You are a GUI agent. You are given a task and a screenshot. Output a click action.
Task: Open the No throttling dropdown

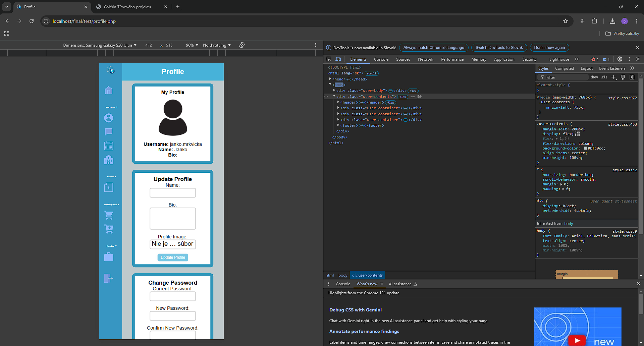(x=217, y=45)
